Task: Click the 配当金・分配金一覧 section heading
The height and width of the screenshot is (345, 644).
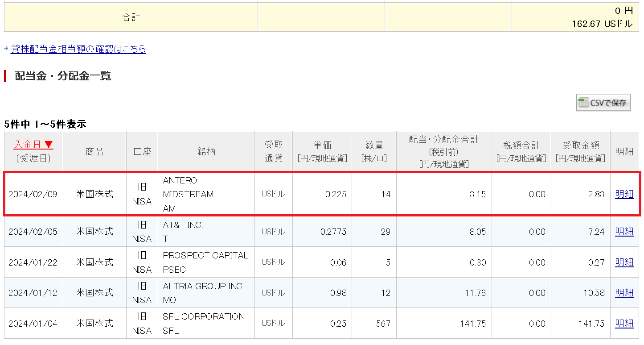Action: 63,76
